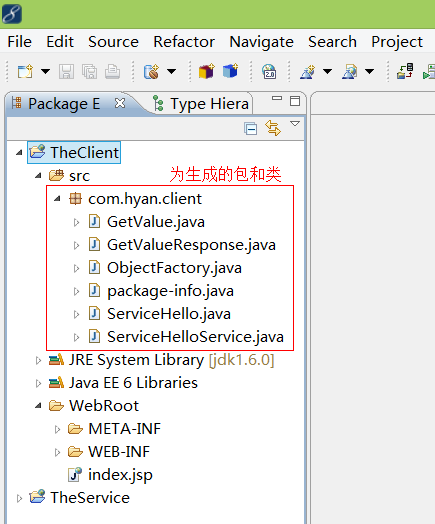The height and width of the screenshot is (524, 435).
Task: Collapse the WebRoot folder
Action: [x=38, y=406]
